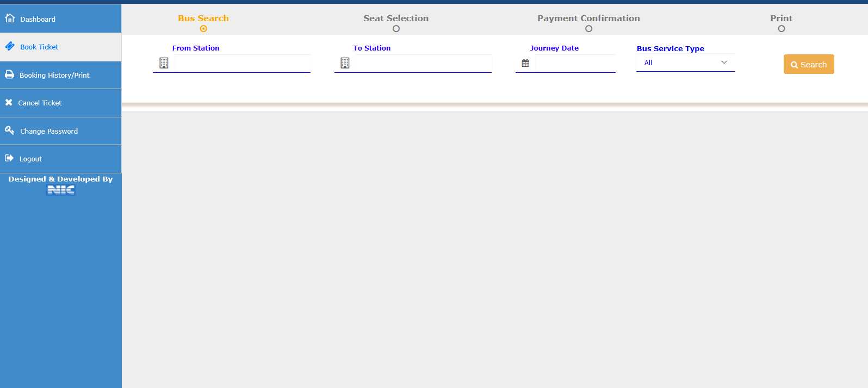The width and height of the screenshot is (868, 388).
Task: Open the Bus Service Type dropdown
Action: point(685,62)
